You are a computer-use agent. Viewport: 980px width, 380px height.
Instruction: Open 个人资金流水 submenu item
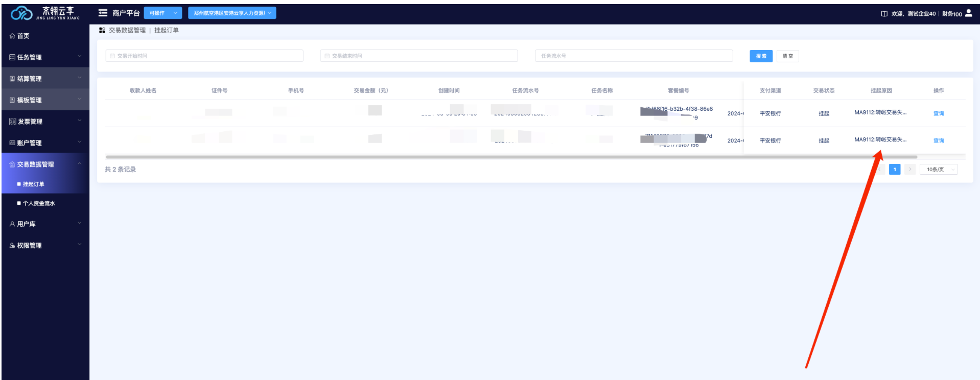coord(39,203)
